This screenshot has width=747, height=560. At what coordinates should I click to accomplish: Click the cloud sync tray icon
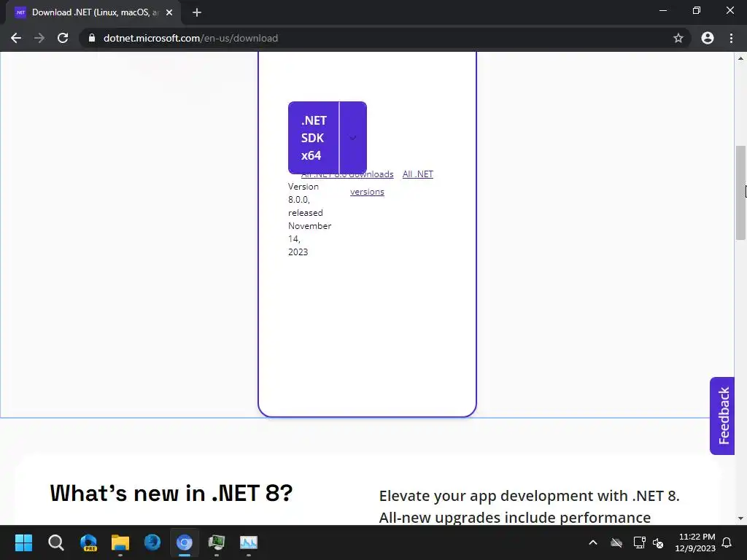616,542
